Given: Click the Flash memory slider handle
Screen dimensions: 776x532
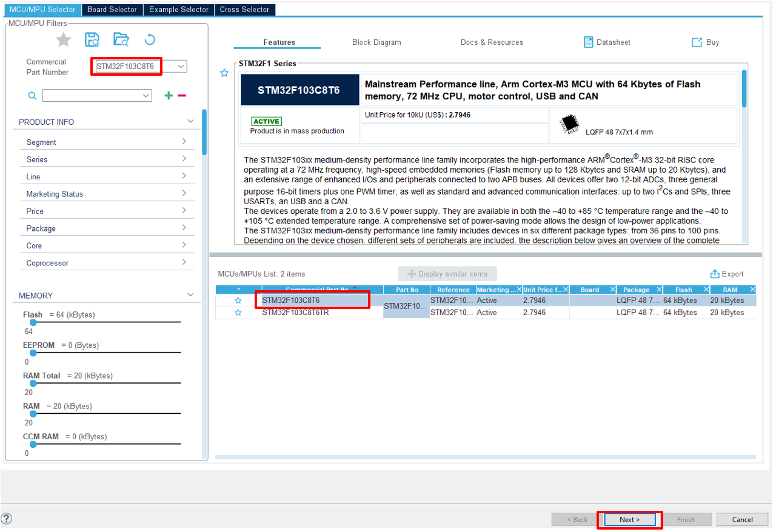Looking at the screenshot, I should pyautogui.click(x=33, y=322).
